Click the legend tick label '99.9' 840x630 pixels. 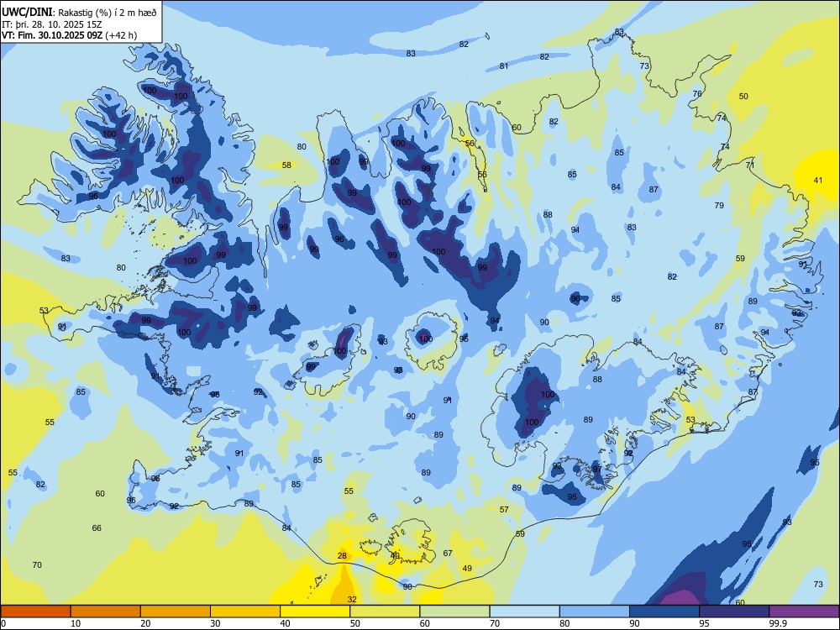[778, 623]
